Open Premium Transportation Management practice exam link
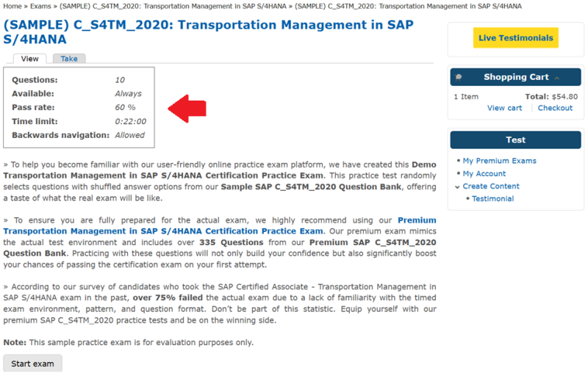 220,226
